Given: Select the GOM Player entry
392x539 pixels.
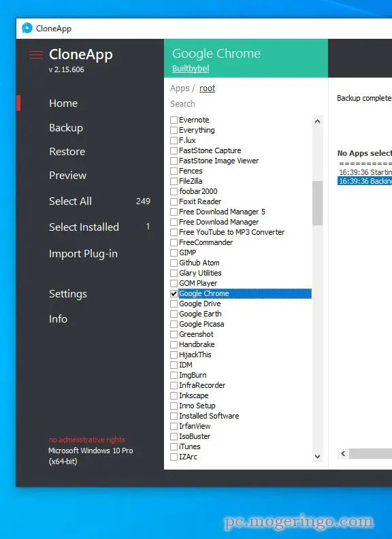Looking at the screenshot, I should pyautogui.click(x=198, y=283).
